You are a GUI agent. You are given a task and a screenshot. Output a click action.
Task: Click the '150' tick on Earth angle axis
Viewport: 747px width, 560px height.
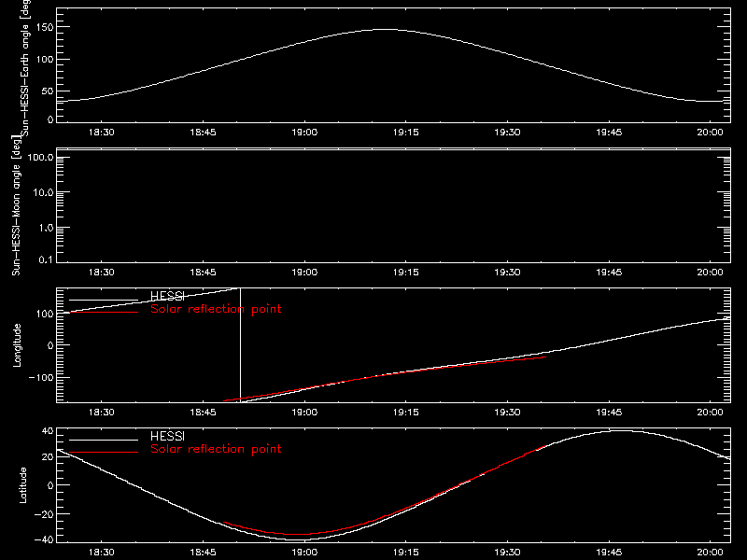[x=45, y=27]
